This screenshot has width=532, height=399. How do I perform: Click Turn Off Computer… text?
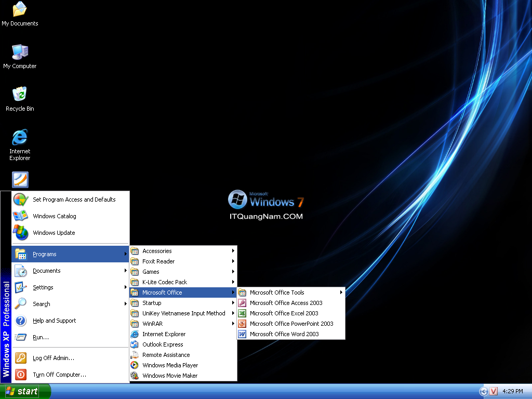coord(59,375)
